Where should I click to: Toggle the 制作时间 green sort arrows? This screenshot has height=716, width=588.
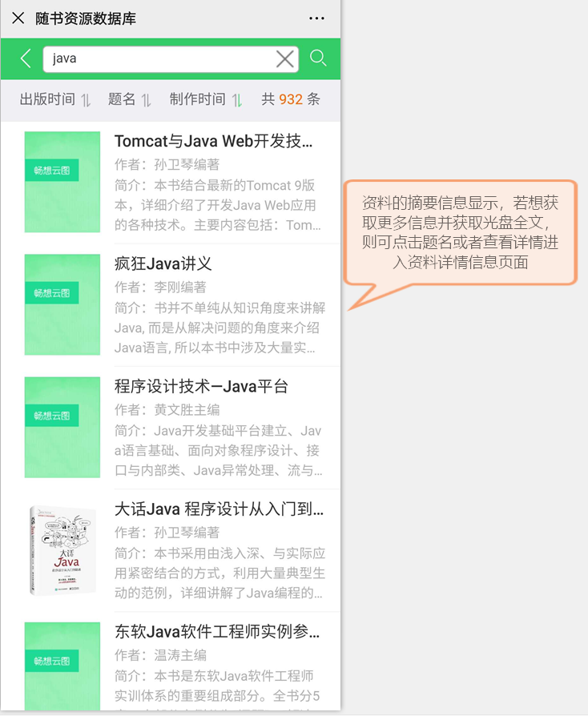236,100
